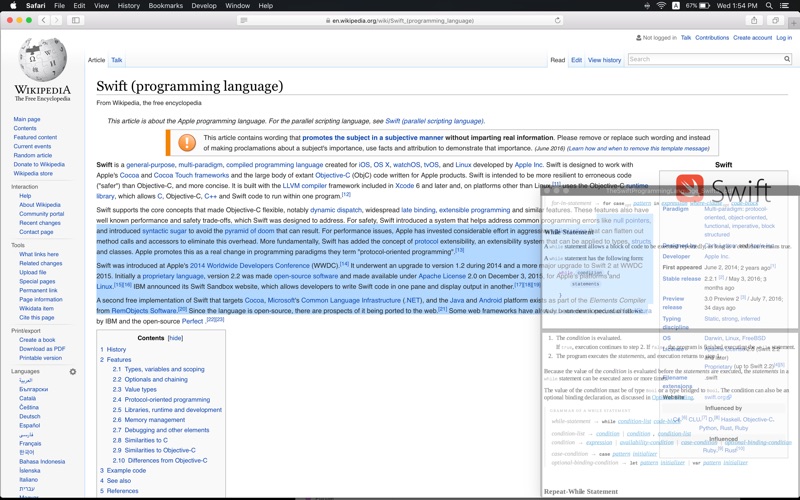Open the Develop menu
Image resolution: width=800 pixels, height=500 pixels.
204,6
